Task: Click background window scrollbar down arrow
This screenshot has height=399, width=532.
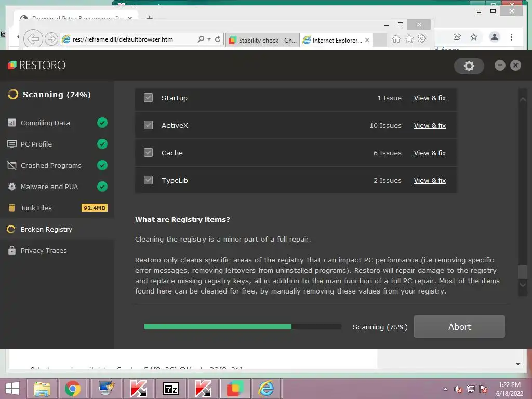Action: [518, 364]
